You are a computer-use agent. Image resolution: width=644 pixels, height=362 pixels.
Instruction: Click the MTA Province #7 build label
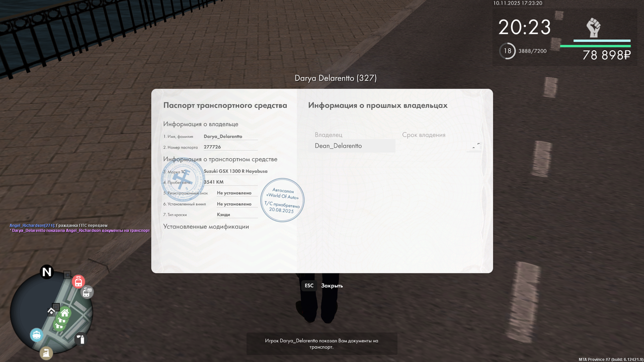611,359
